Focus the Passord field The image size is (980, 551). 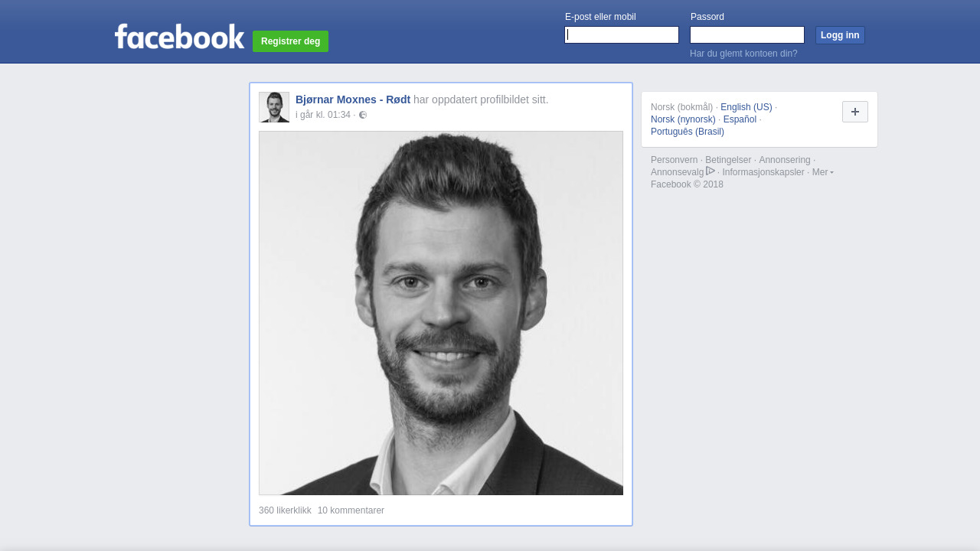[x=747, y=35]
